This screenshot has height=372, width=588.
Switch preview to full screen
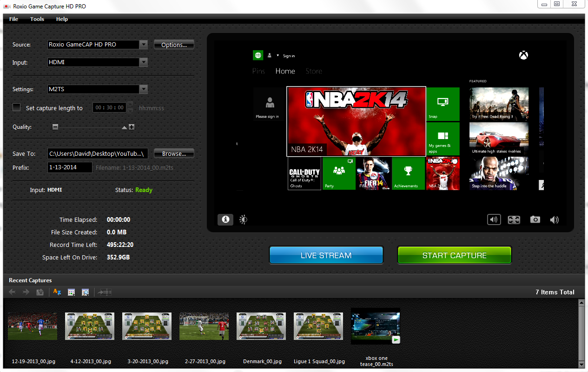(x=514, y=219)
